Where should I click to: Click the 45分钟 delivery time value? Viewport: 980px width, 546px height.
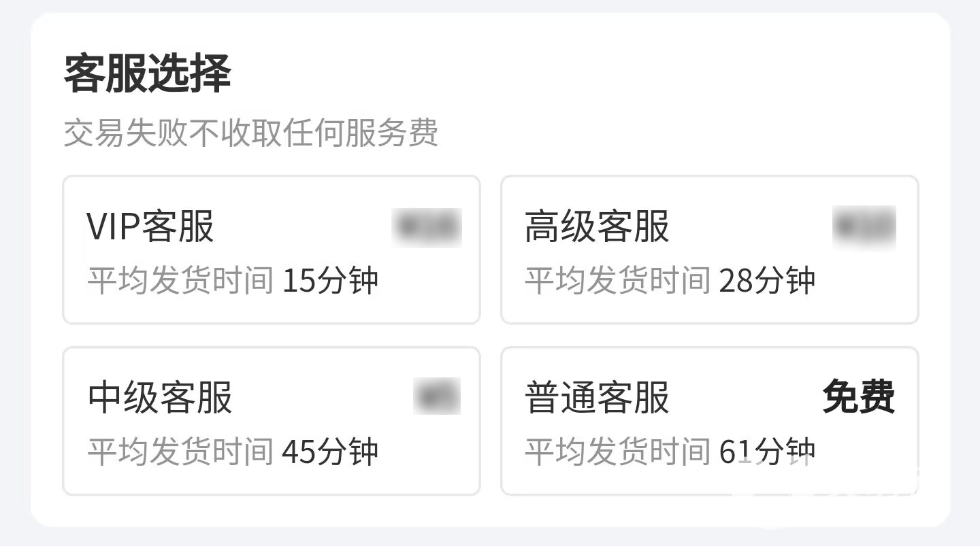tap(330, 452)
